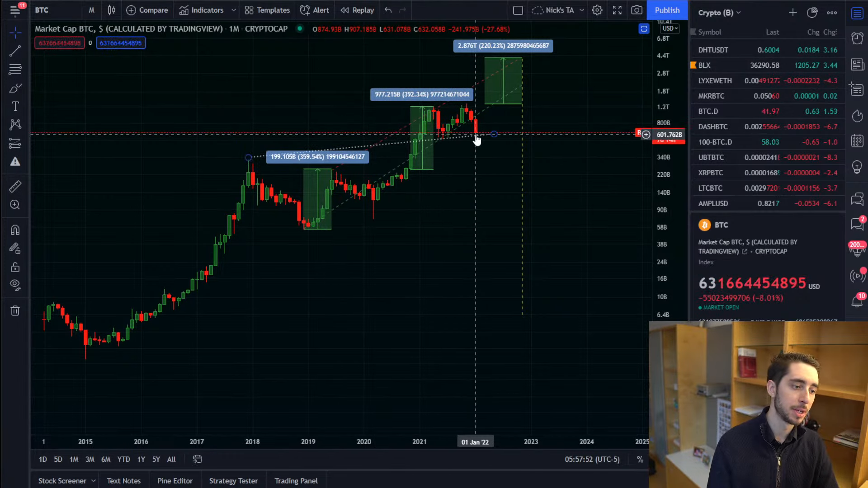This screenshot has height=488, width=868.
Task: Select the Text annotation tool
Action: pos(15,106)
